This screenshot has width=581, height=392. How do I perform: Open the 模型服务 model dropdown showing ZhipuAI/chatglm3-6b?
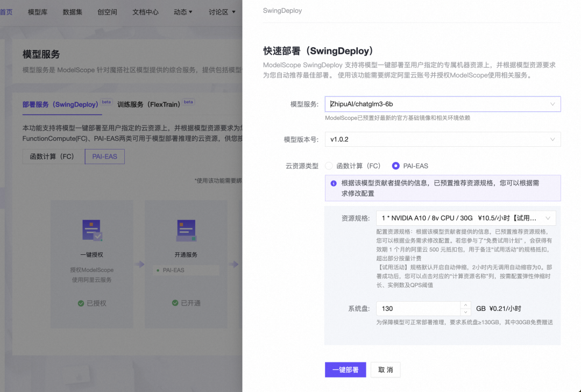pyautogui.click(x=442, y=104)
